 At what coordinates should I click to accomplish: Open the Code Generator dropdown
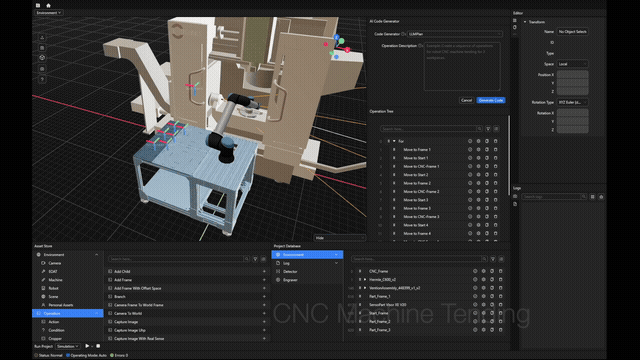[x=455, y=34]
